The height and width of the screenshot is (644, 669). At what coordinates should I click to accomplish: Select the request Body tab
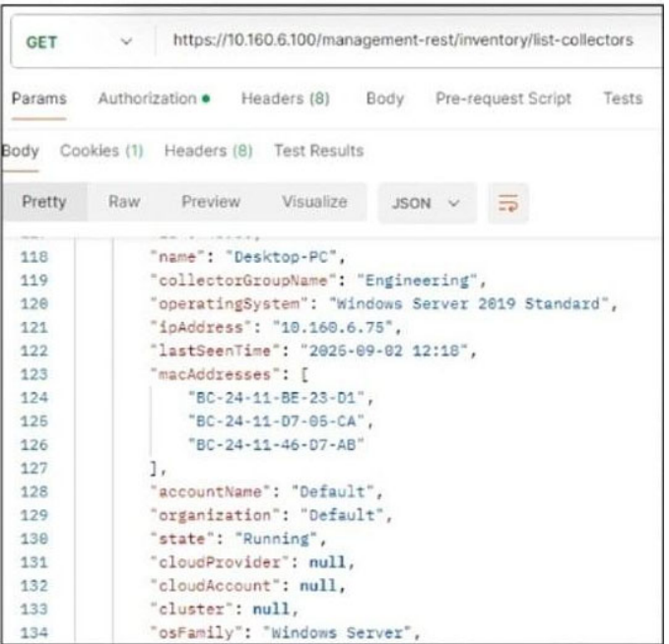pos(385,98)
